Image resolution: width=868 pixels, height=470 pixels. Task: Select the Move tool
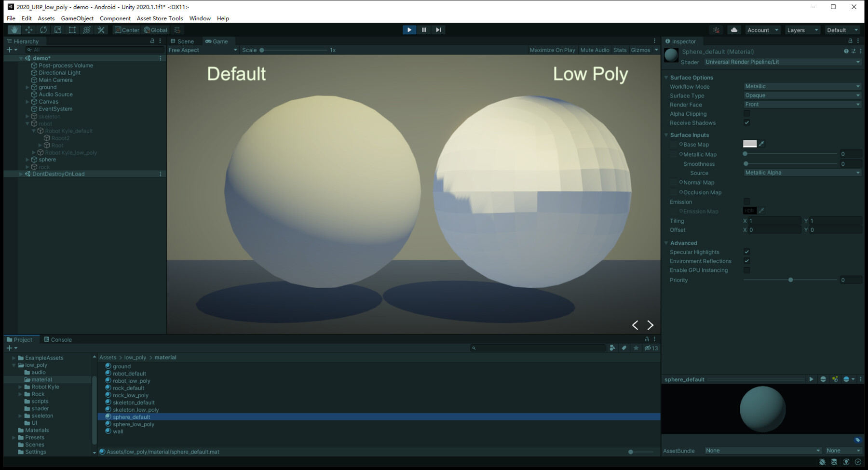pyautogui.click(x=29, y=29)
